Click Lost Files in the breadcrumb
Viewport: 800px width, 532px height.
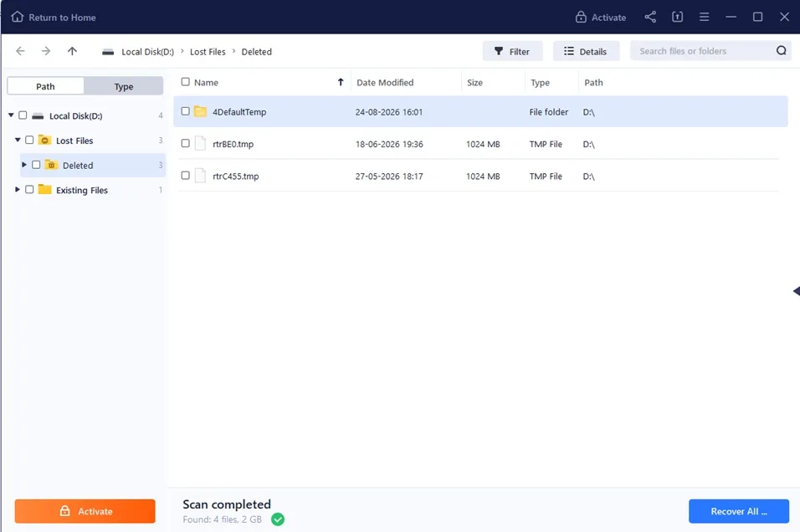[208, 52]
